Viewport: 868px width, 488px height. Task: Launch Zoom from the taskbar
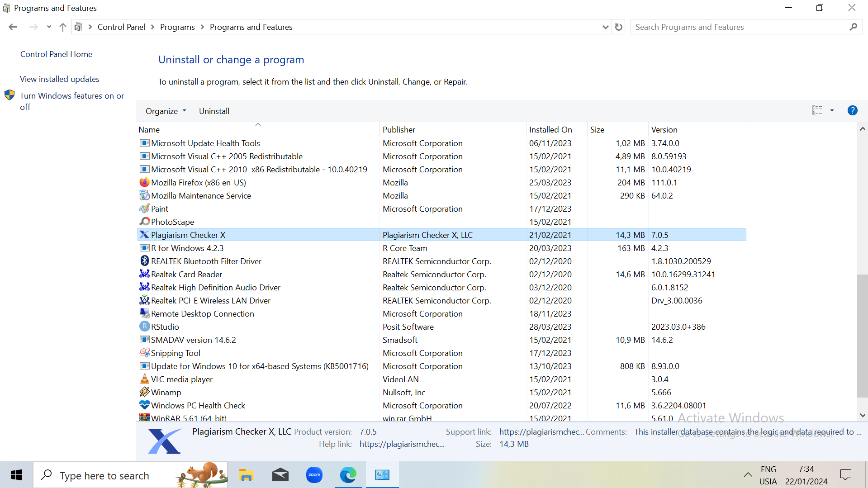click(314, 475)
